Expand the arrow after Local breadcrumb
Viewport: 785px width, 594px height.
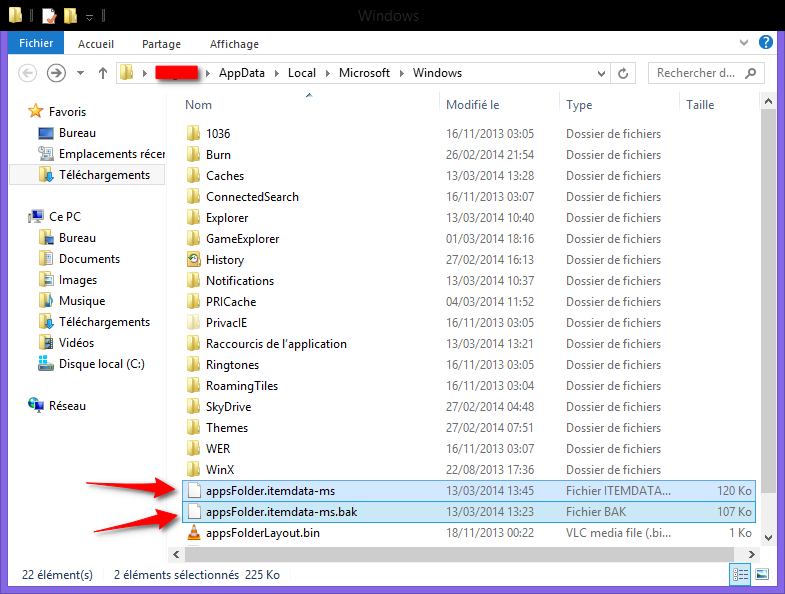327,74
